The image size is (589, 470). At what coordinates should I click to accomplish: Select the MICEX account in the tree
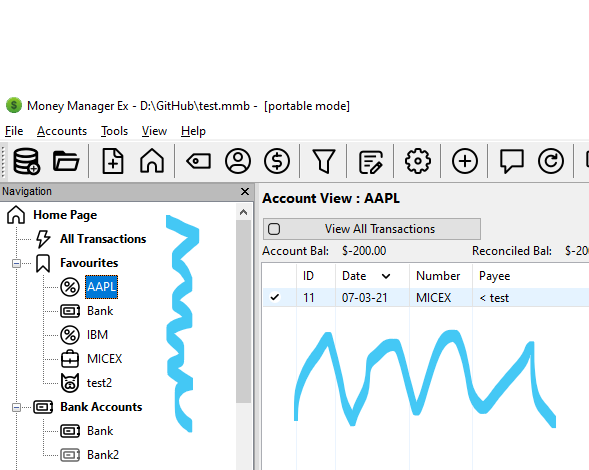click(104, 359)
